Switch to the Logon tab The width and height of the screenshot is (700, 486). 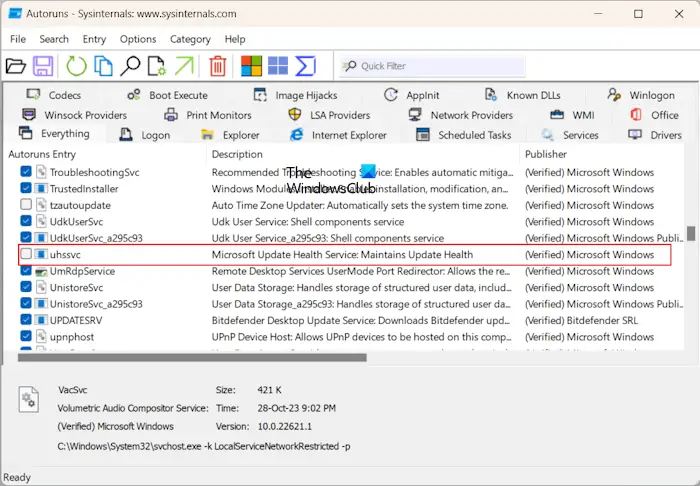145,135
